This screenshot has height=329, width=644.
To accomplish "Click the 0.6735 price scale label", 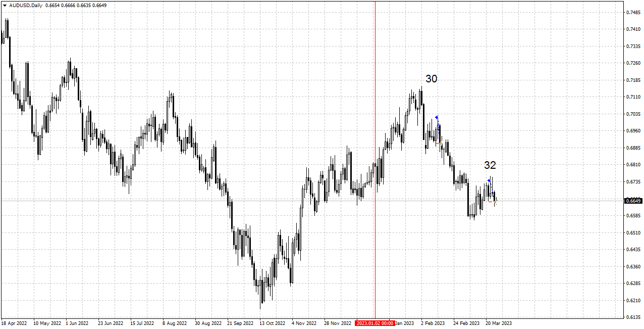I will 633,182.
